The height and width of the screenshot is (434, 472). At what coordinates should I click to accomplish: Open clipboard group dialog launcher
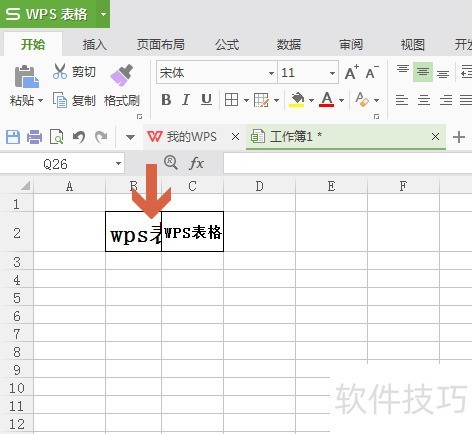140,116
